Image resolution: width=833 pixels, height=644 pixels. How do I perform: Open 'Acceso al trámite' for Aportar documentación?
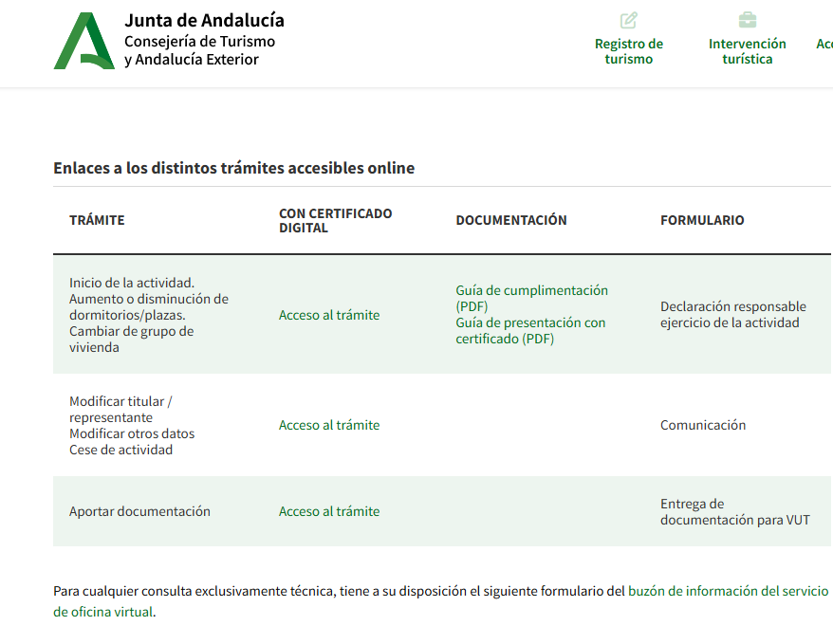(x=328, y=511)
